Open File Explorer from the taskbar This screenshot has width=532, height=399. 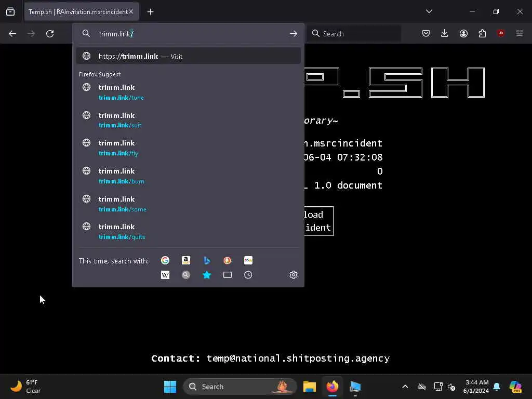pyautogui.click(x=310, y=387)
